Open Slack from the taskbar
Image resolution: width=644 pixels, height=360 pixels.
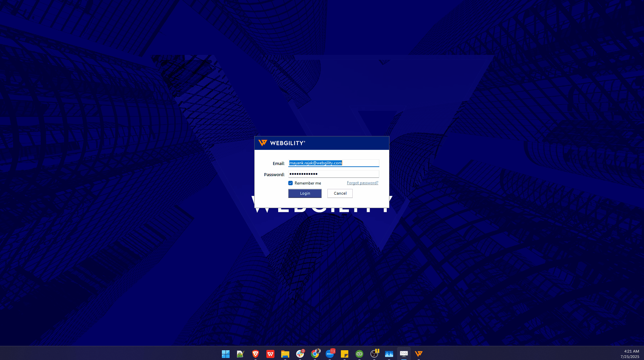pos(300,354)
